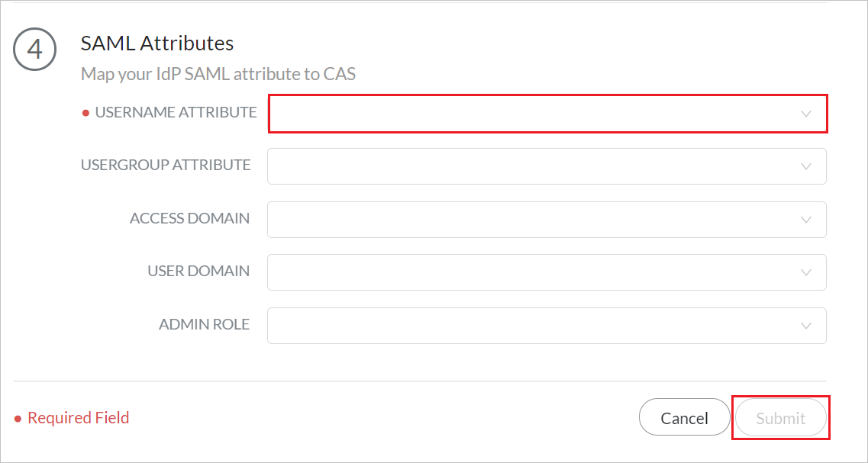Click the Usergroup Attribute chevron arrow

805,166
